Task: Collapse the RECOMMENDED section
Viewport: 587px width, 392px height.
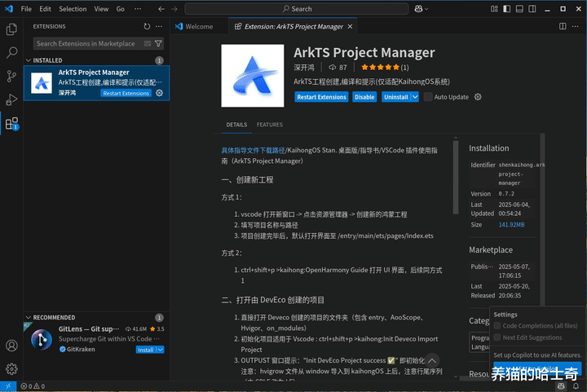Action: point(29,318)
